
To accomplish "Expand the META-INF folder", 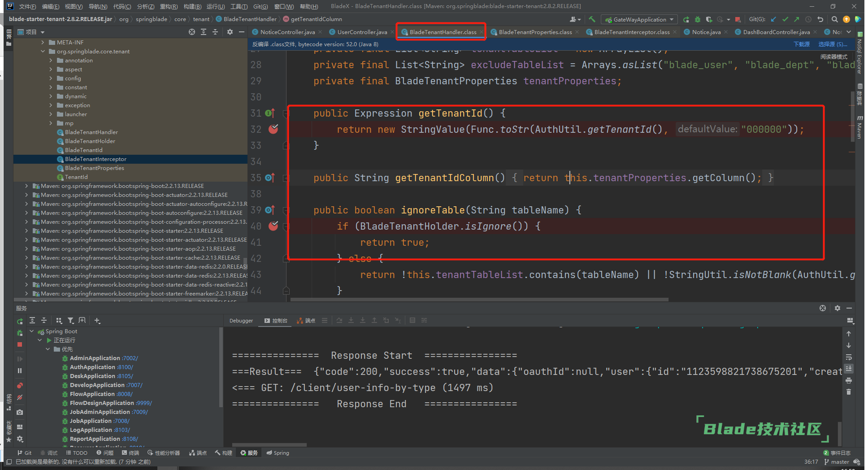I will tap(43, 42).
